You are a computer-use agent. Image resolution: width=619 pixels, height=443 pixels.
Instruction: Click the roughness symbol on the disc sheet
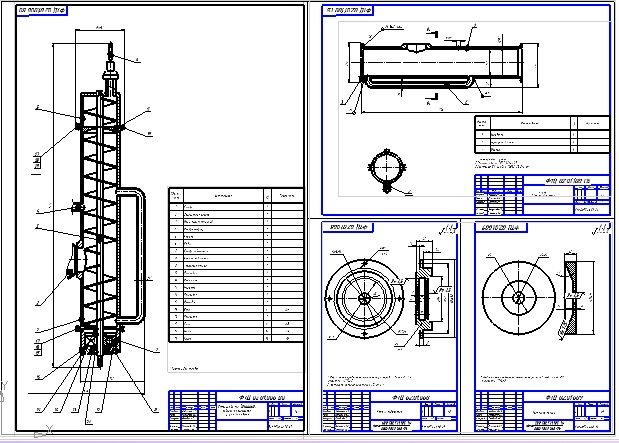(600, 233)
